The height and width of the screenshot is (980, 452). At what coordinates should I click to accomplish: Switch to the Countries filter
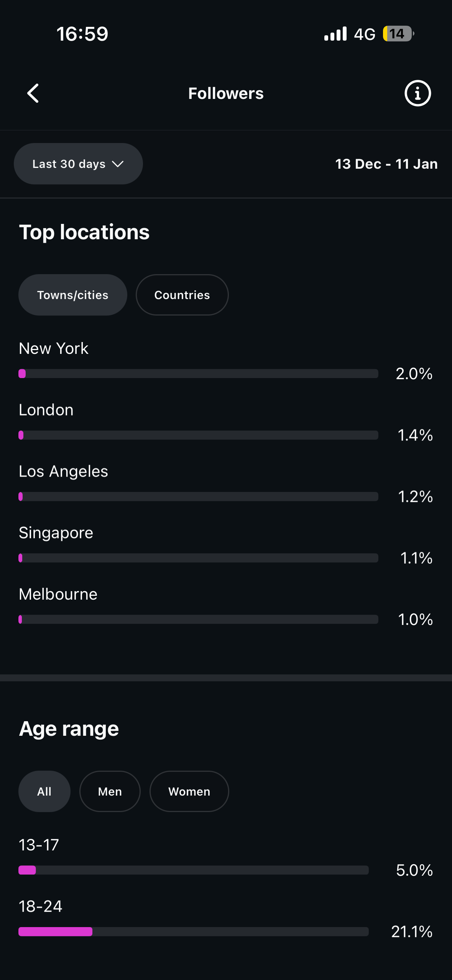click(182, 295)
